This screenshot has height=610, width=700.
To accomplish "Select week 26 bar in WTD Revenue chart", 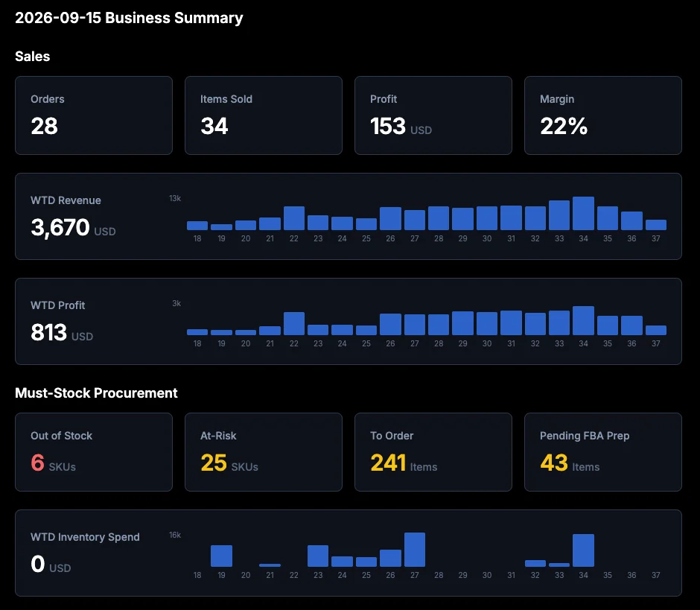I will (390, 218).
